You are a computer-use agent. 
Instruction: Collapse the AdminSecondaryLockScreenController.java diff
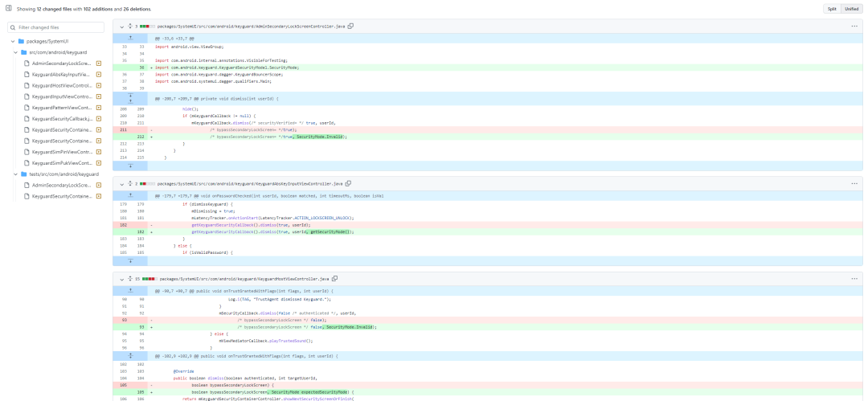point(121,27)
